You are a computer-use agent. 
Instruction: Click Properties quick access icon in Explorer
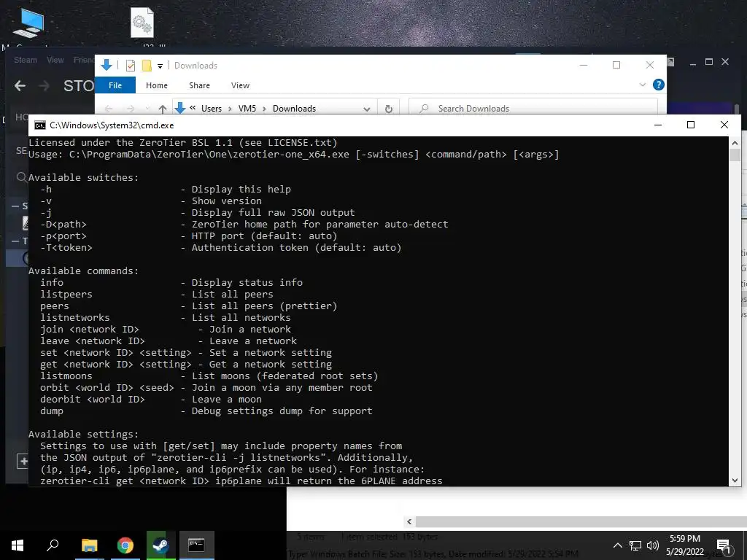coord(130,66)
